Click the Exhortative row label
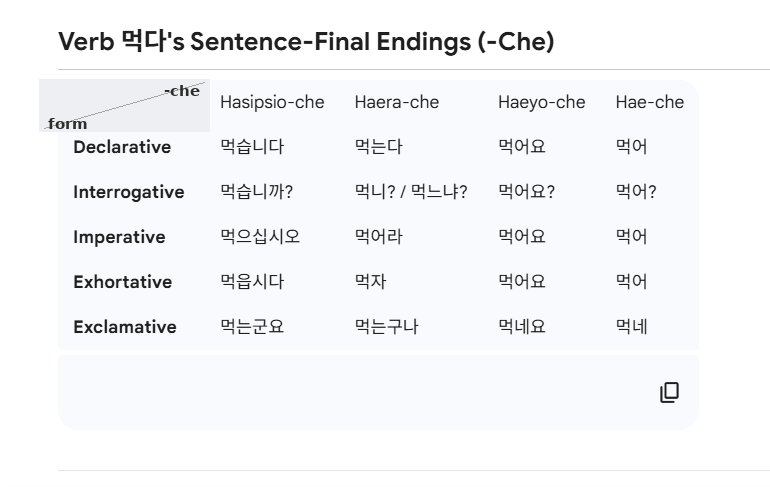Image resolution: width=770 pixels, height=487 pixels. (122, 282)
